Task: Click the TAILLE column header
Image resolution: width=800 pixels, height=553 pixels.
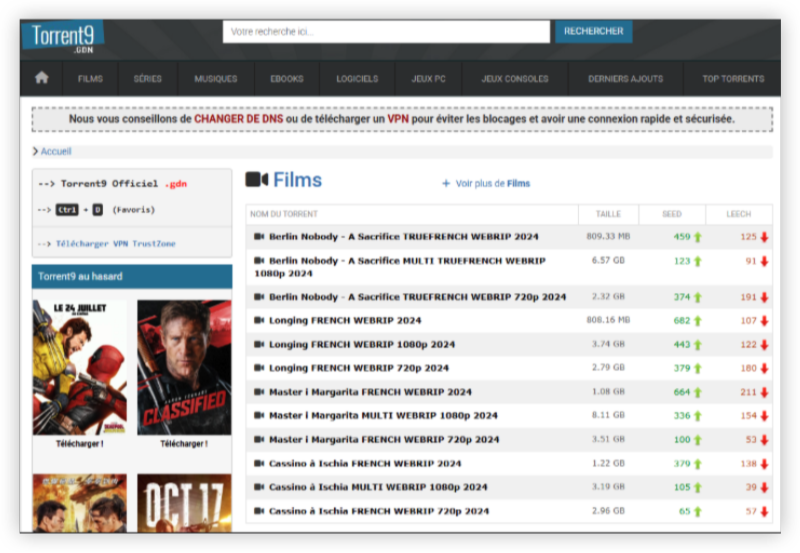Action: click(x=608, y=214)
